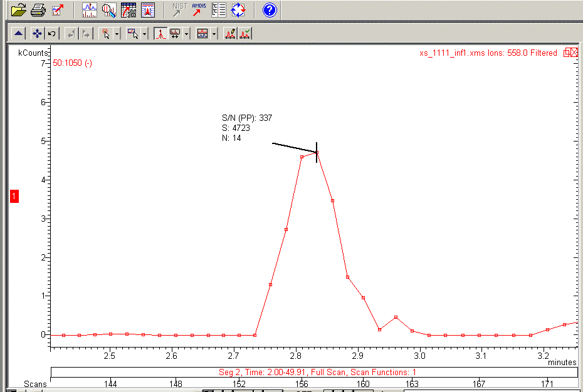Open a data file with the folder icon
This screenshot has width=583, height=392.
coord(19,9)
